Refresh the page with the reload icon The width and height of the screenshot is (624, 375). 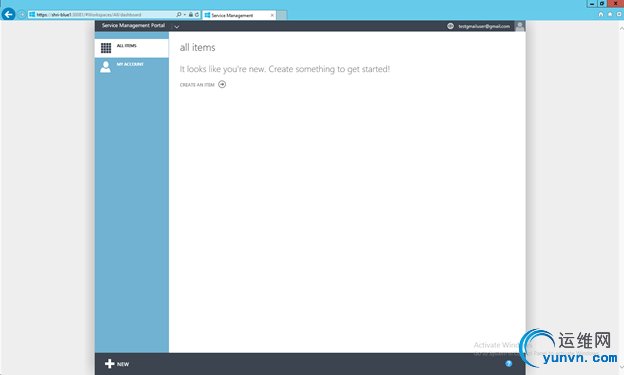(x=197, y=15)
